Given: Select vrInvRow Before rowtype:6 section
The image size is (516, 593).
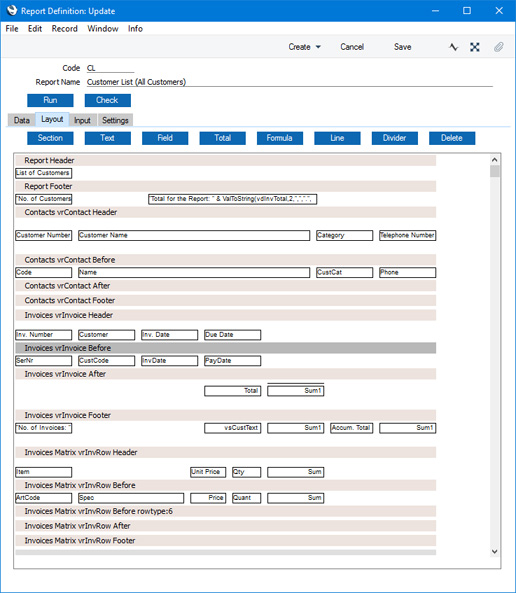Looking at the screenshot, I should point(225,511).
